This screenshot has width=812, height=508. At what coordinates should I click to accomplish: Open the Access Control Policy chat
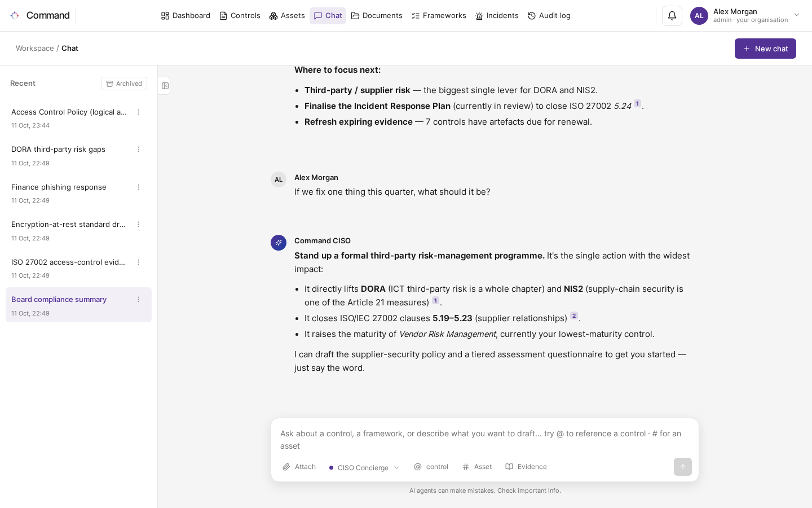pyautogui.click(x=78, y=118)
